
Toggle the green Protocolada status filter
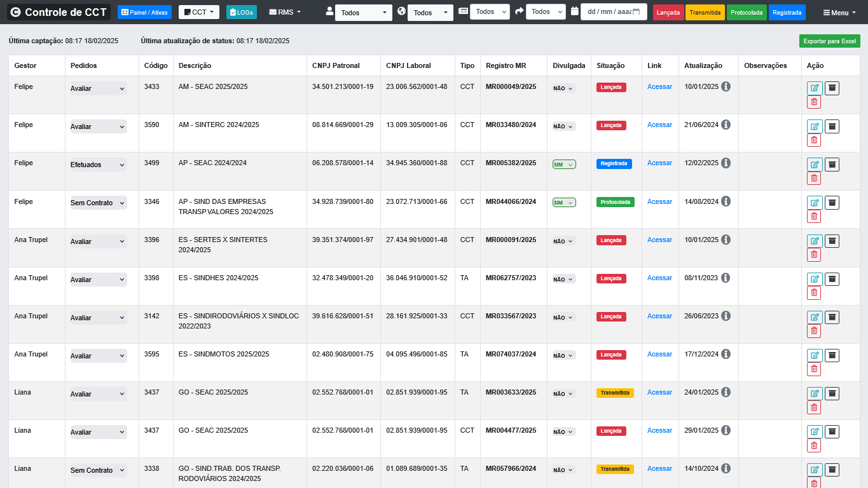tap(747, 12)
